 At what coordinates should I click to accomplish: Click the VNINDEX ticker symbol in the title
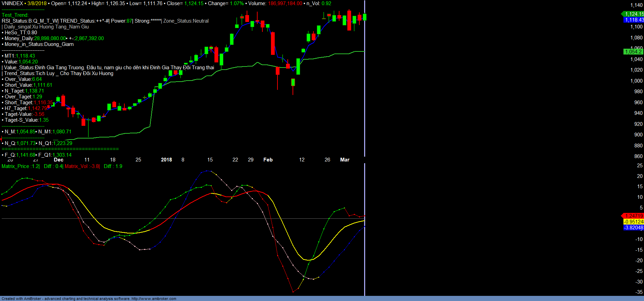(12, 3)
